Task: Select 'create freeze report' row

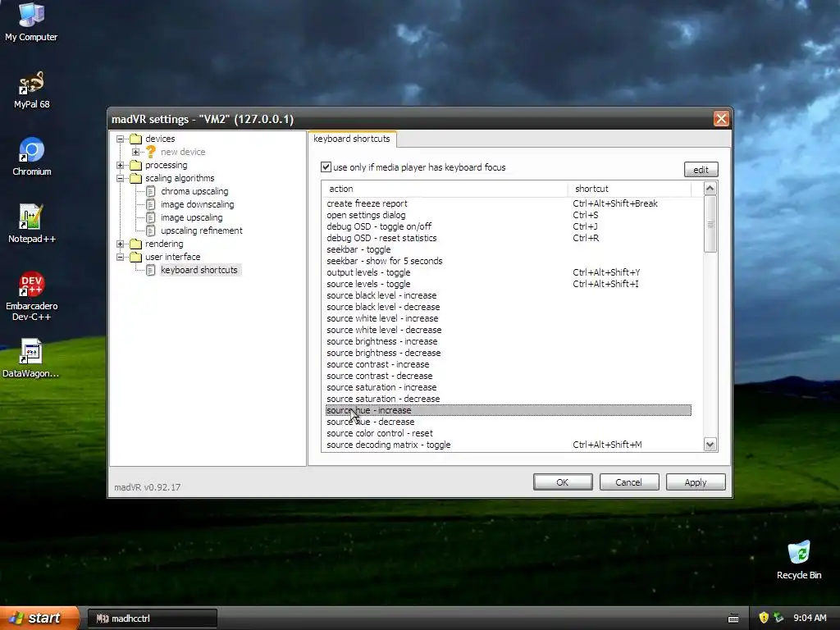Action: tap(509, 203)
